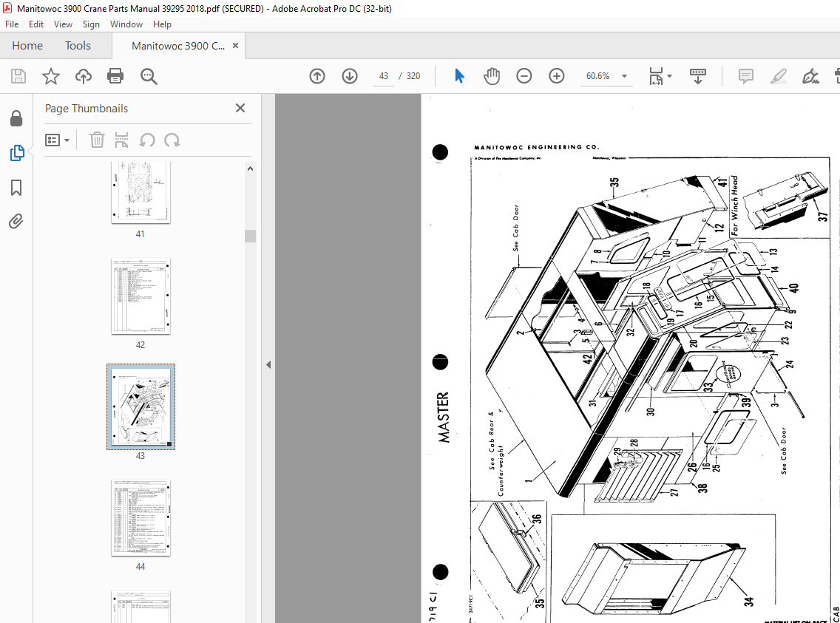The width and height of the screenshot is (840, 623).
Task: Switch to the Home tab
Action: click(27, 46)
